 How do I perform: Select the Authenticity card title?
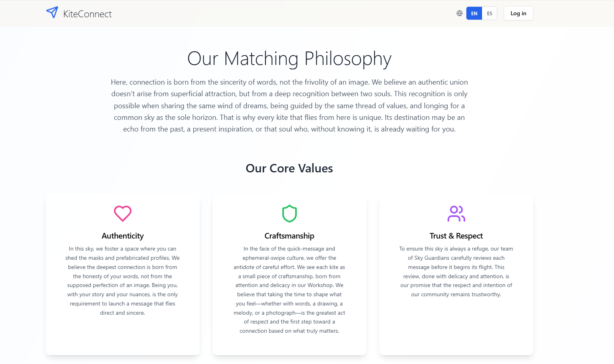[123, 236]
